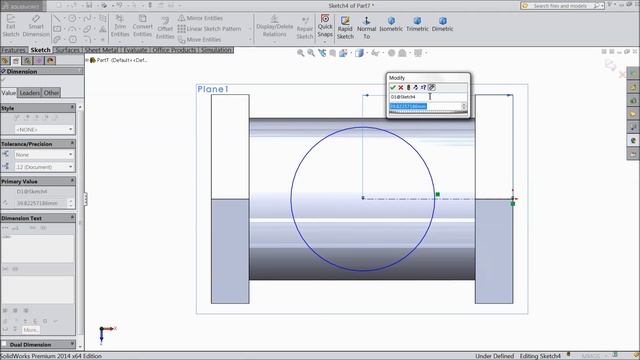Set view Normal To
This screenshot has width=640, height=360.
pos(367,28)
